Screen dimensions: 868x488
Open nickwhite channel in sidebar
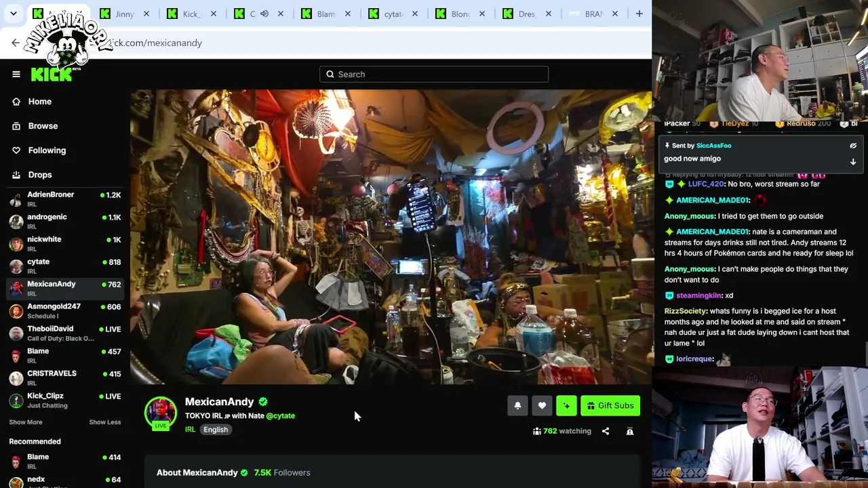coord(65,244)
